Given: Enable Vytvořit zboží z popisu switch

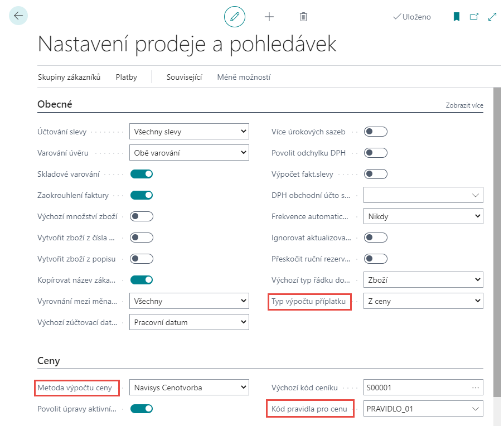Looking at the screenshot, I should click(x=142, y=259).
